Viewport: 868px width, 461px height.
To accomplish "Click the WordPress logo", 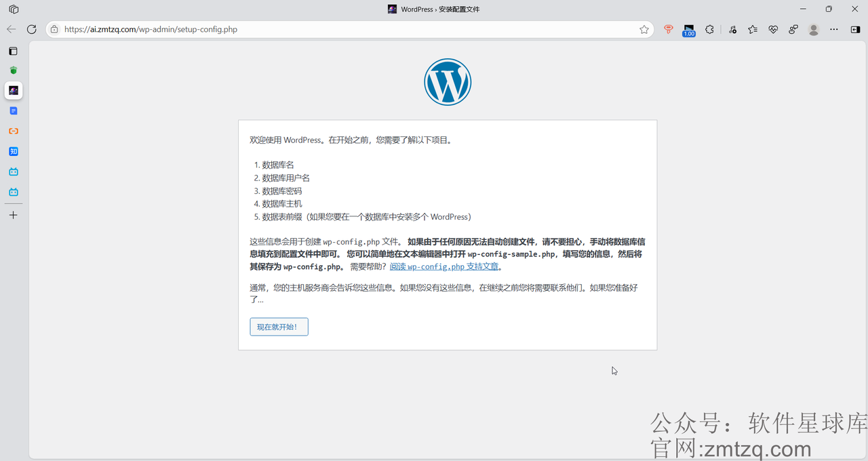I will (x=448, y=82).
